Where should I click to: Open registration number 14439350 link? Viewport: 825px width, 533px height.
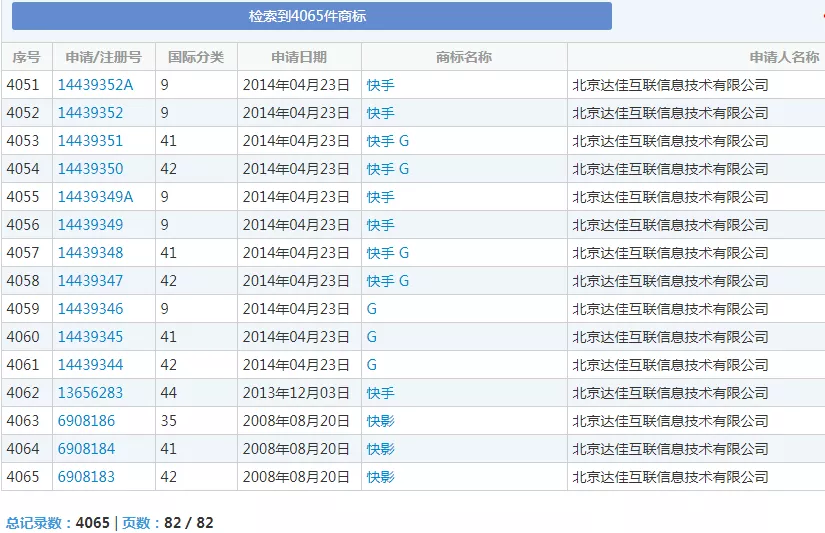90,168
